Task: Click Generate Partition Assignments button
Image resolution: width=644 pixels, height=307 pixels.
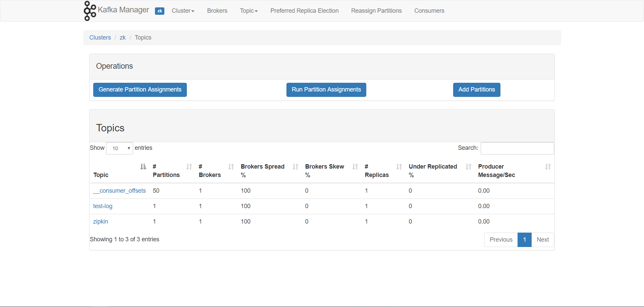Action: click(x=140, y=90)
